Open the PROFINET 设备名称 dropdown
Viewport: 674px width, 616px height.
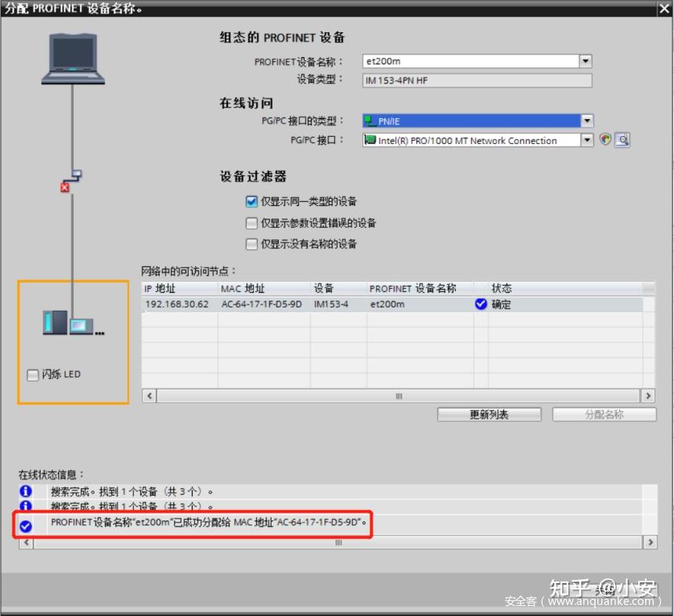[584, 60]
